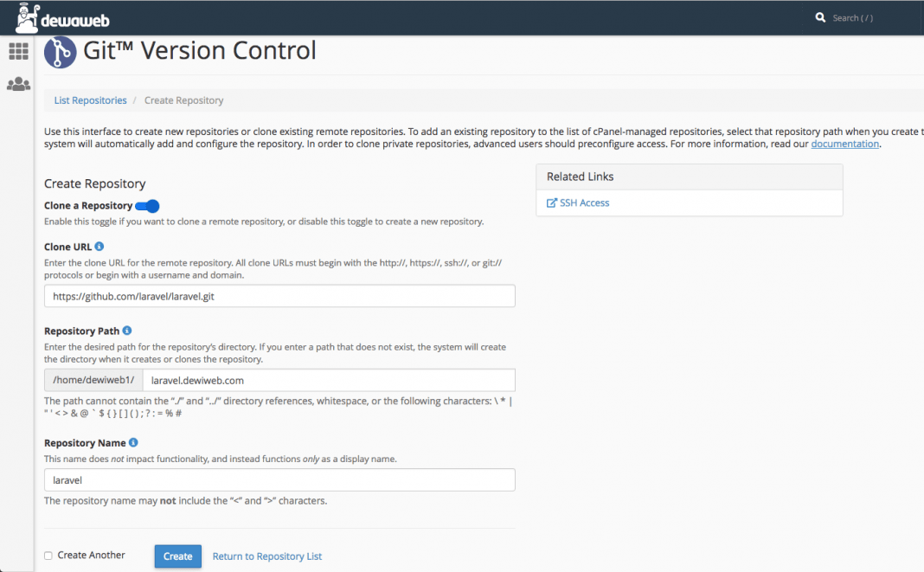Show info tooltip next to Clone URL
924x572 pixels.
point(99,247)
